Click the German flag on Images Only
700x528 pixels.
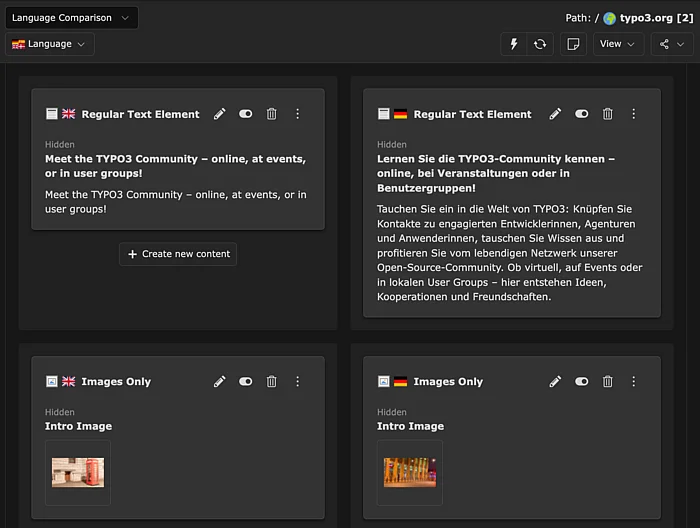[400, 382]
